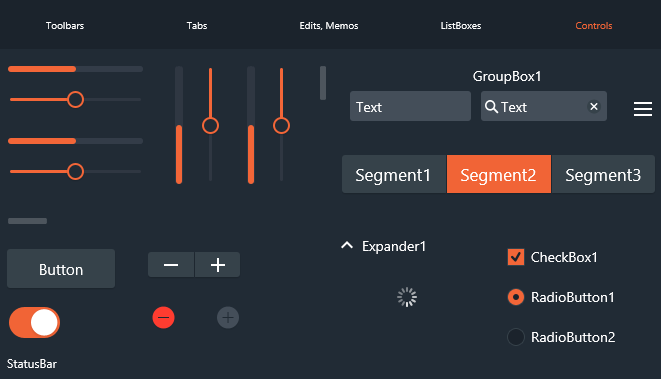661x379 pixels.
Task: Click the gray round plus button
Action: coord(228,317)
